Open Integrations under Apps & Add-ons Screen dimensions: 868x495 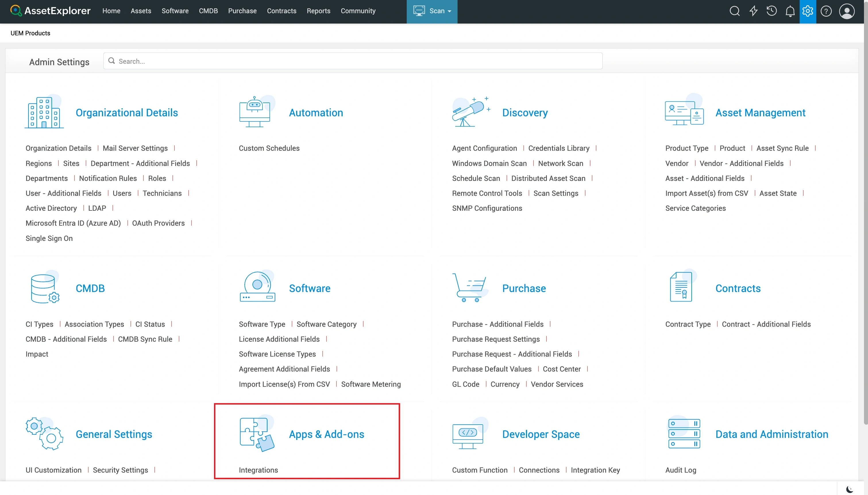pos(259,470)
